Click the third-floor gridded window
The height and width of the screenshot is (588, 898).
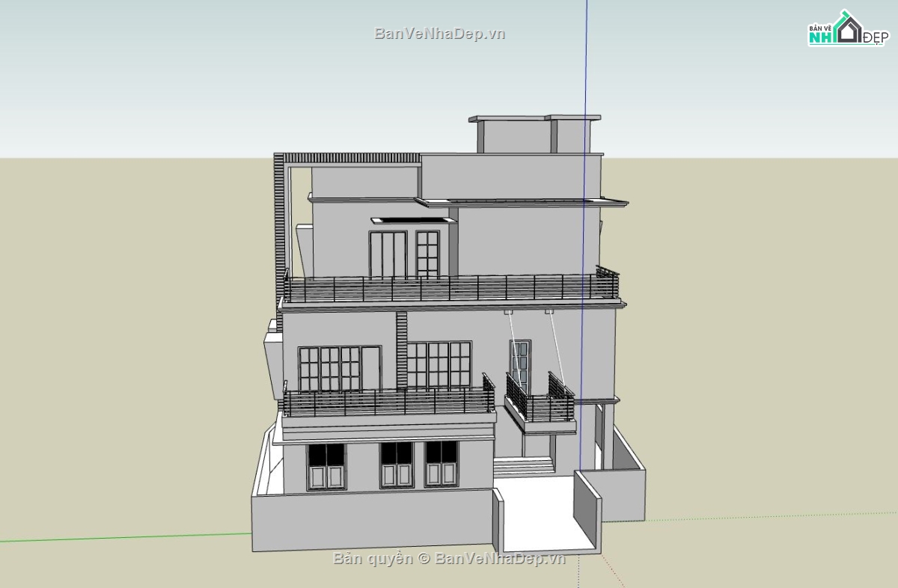[427, 254]
